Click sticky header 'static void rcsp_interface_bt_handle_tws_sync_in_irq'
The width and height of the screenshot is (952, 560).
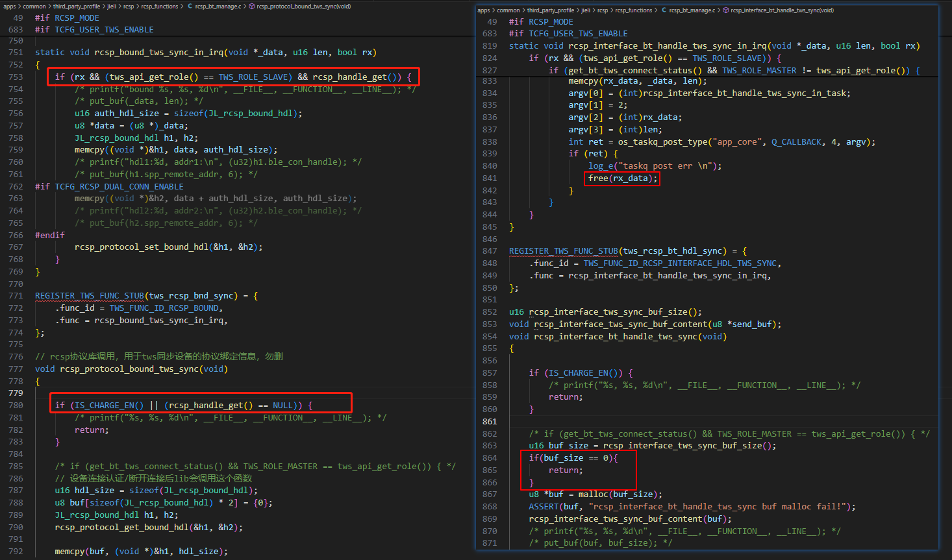click(714, 45)
